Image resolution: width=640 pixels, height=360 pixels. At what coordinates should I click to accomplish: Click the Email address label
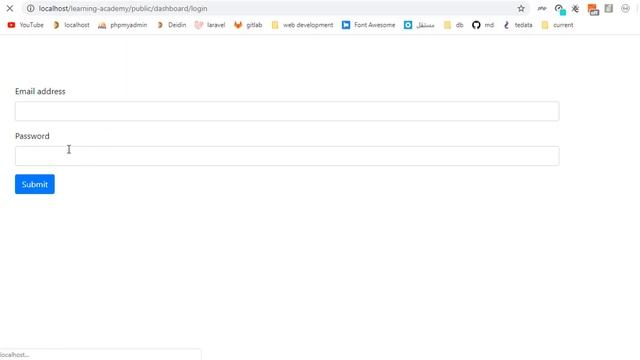tap(40, 91)
